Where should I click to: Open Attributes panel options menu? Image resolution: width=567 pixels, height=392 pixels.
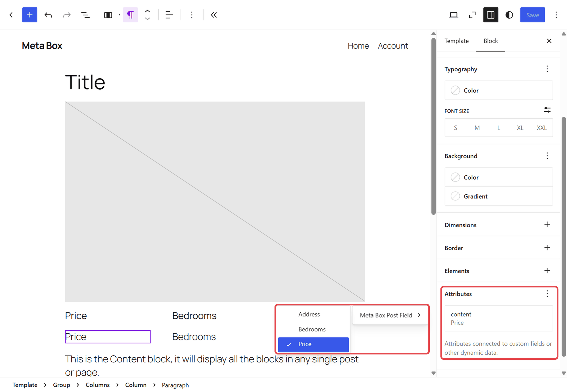pyautogui.click(x=547, y=294)
